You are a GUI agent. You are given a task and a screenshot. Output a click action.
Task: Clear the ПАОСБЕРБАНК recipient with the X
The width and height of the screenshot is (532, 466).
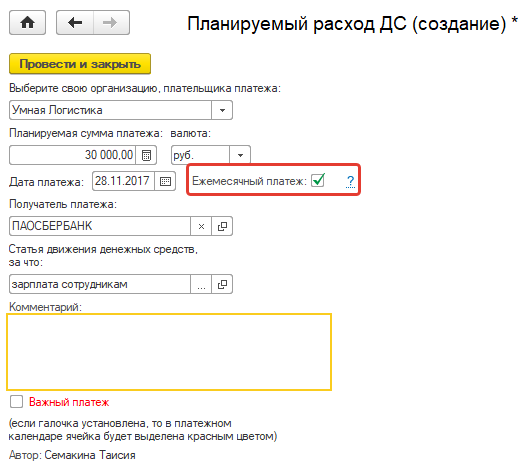pyautogui.click(x=201, y=226)
